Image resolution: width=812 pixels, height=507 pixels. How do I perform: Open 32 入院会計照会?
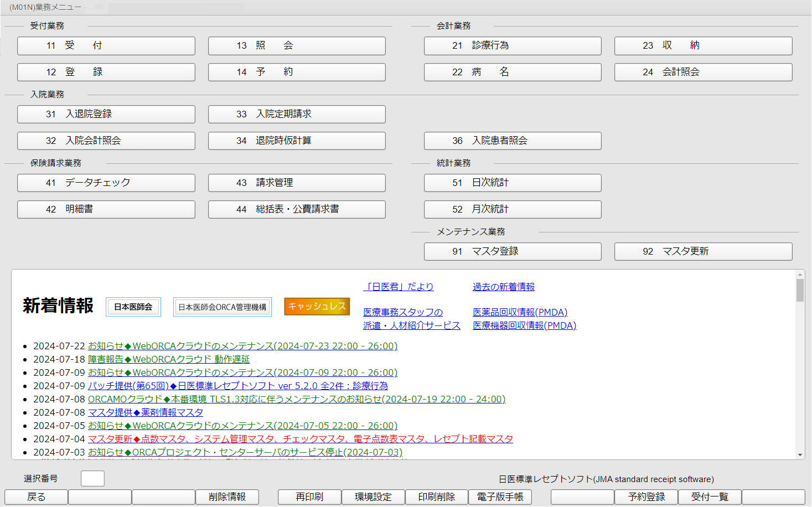[106, 141]
